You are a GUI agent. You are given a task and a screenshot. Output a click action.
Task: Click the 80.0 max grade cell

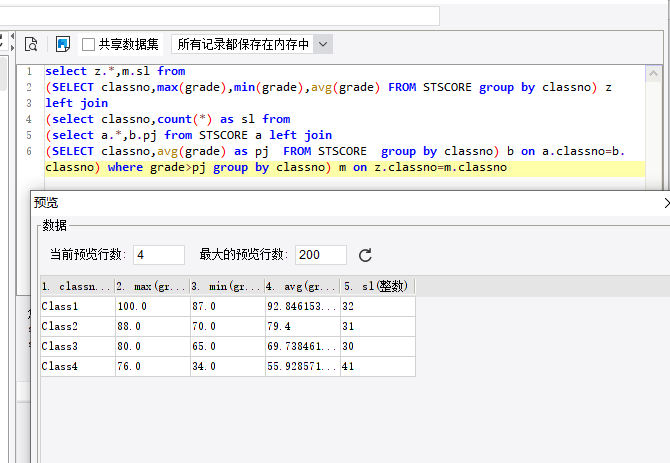[x=153, y=346]
